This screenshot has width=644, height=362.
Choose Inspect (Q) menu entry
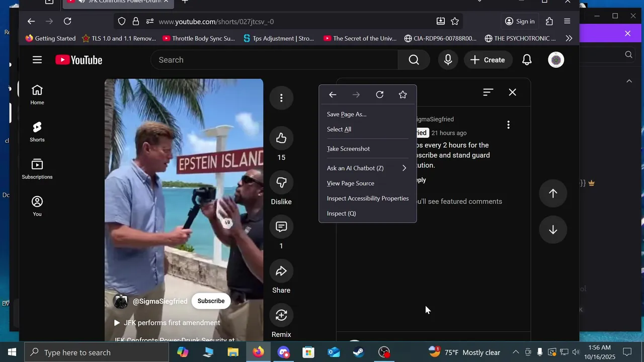[368, 213]
